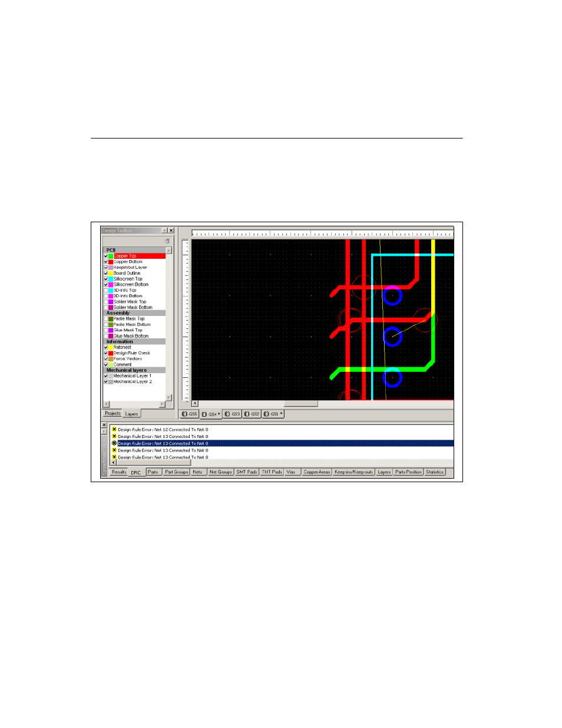Enable the Solder Mask Top layer

pos(106,302)
